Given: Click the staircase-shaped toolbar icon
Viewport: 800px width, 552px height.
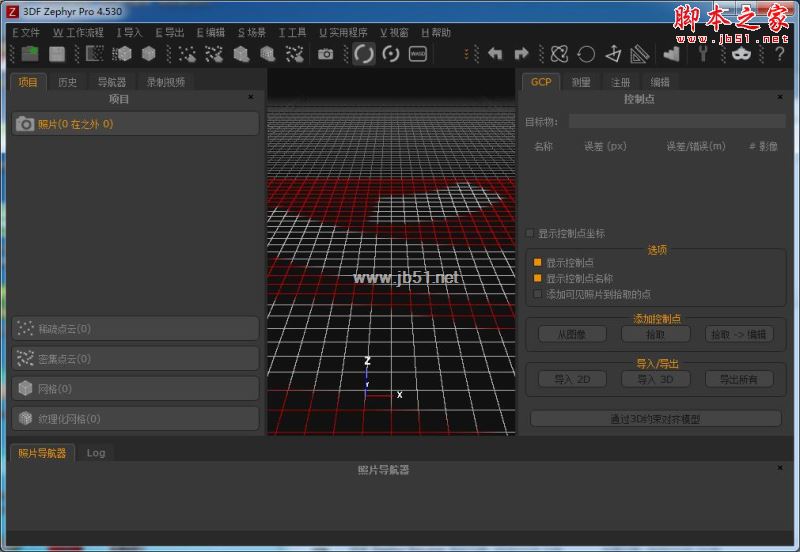Looking at the screenshot, I should tap(671, 54).
